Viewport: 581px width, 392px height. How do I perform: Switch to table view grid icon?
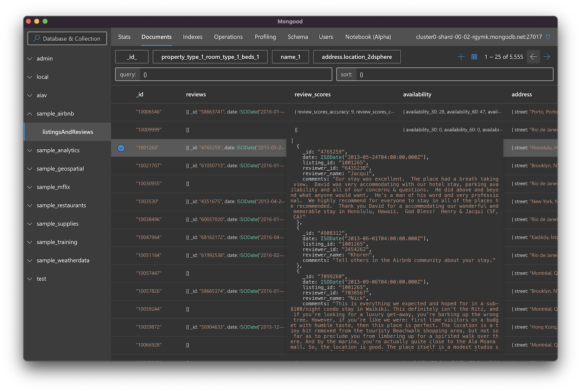tap(474, 57)
